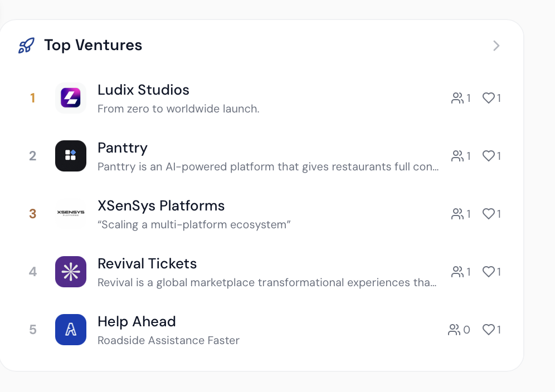The image size is (555, 392).
Task: Click the people icon on the Panttry row
Action: 457,156
